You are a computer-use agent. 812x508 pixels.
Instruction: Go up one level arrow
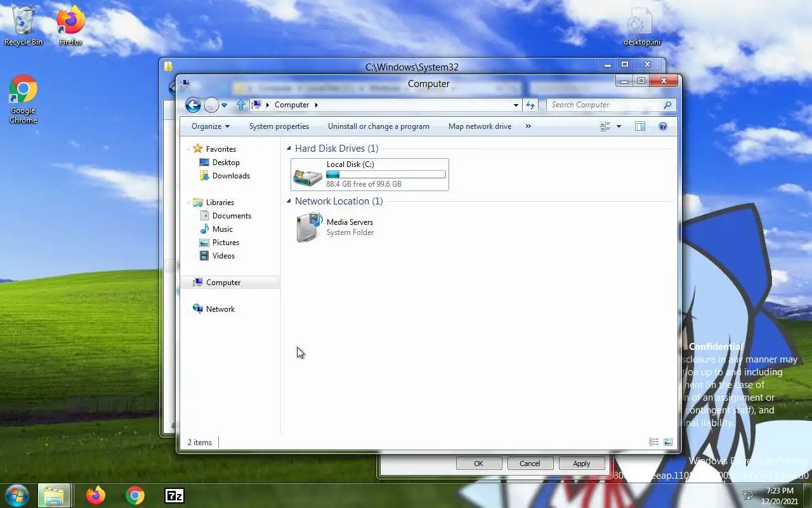241,105
